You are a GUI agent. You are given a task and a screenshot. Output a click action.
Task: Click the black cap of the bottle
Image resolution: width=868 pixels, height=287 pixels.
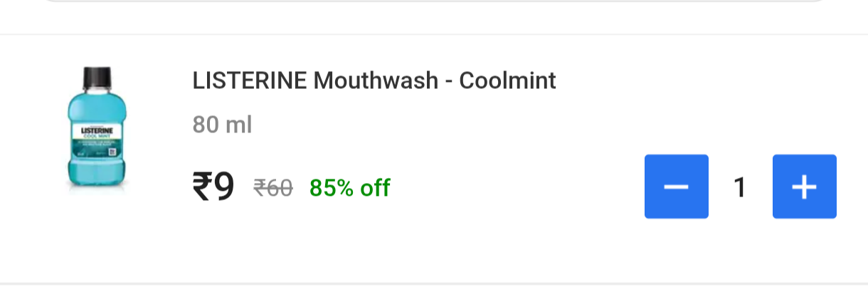(x=97, y=77)
